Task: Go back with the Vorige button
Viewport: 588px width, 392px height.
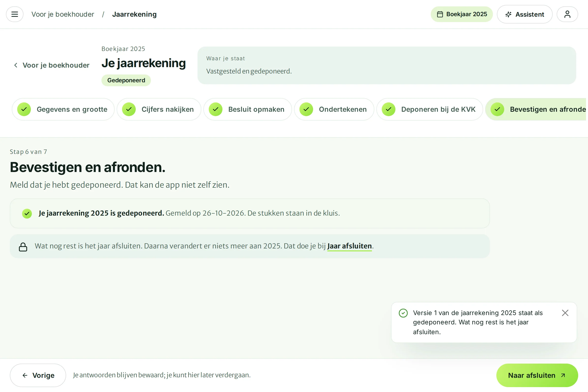Action: pos(38,375)
